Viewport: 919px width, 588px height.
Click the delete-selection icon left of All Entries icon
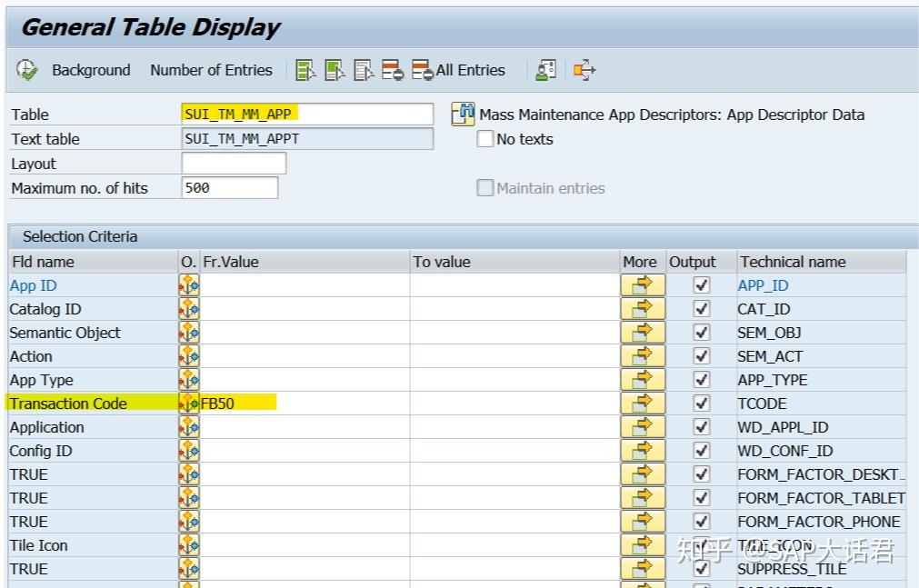tap(392, 70)
